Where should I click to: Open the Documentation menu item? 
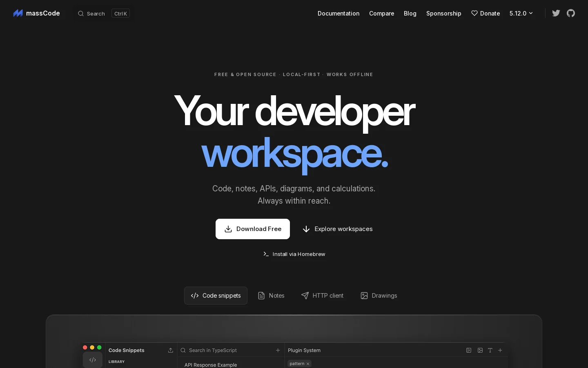(x=339, y=13)
